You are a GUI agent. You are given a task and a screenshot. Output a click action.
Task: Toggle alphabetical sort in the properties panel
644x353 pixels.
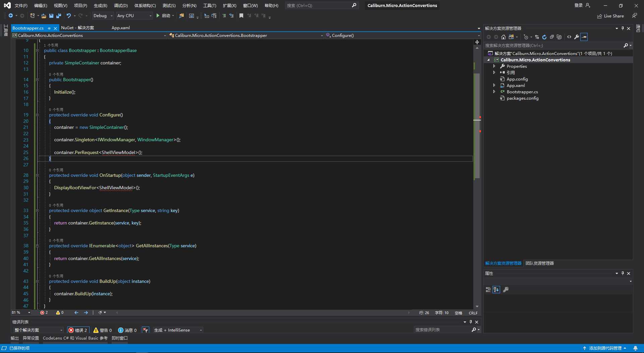pyautogui.click(x=496, y=290)
